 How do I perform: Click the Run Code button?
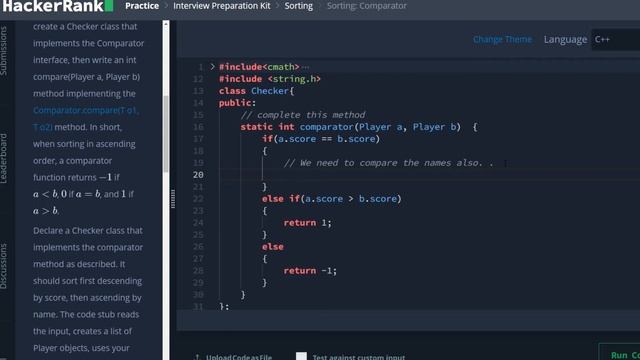(x=620, y=353)
